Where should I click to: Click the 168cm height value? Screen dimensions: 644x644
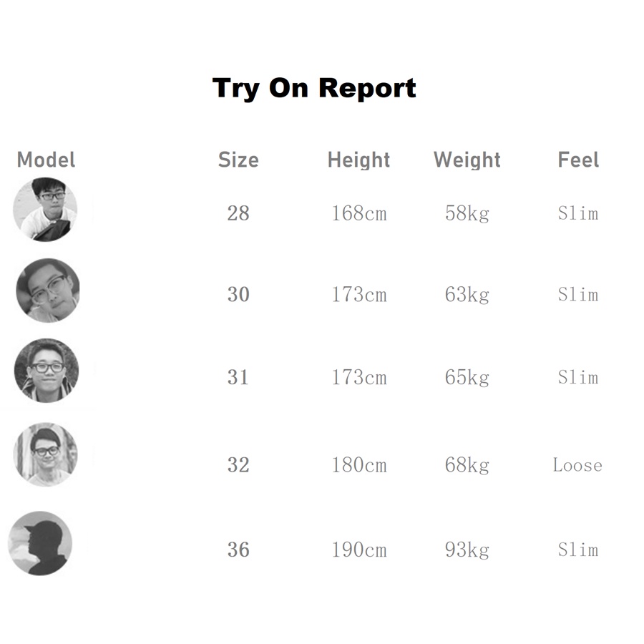[358, 213]
